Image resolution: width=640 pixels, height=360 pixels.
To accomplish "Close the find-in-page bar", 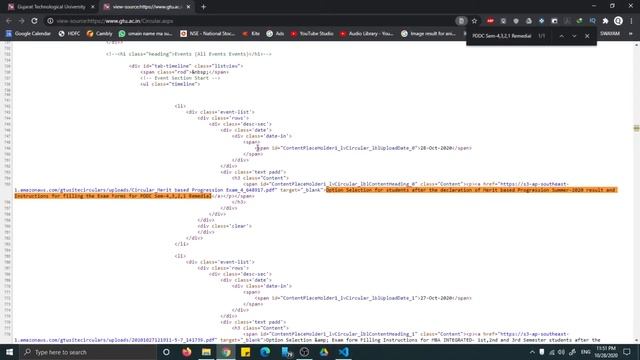I will tap(587, 36).
